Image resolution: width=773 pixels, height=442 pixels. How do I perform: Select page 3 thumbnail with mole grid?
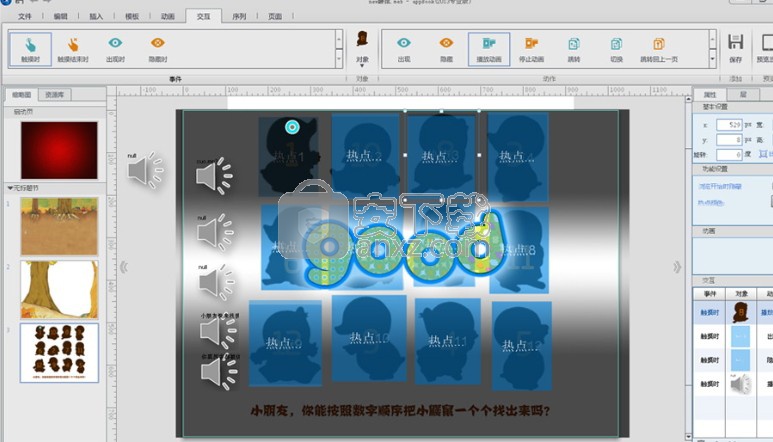(59, 353)
